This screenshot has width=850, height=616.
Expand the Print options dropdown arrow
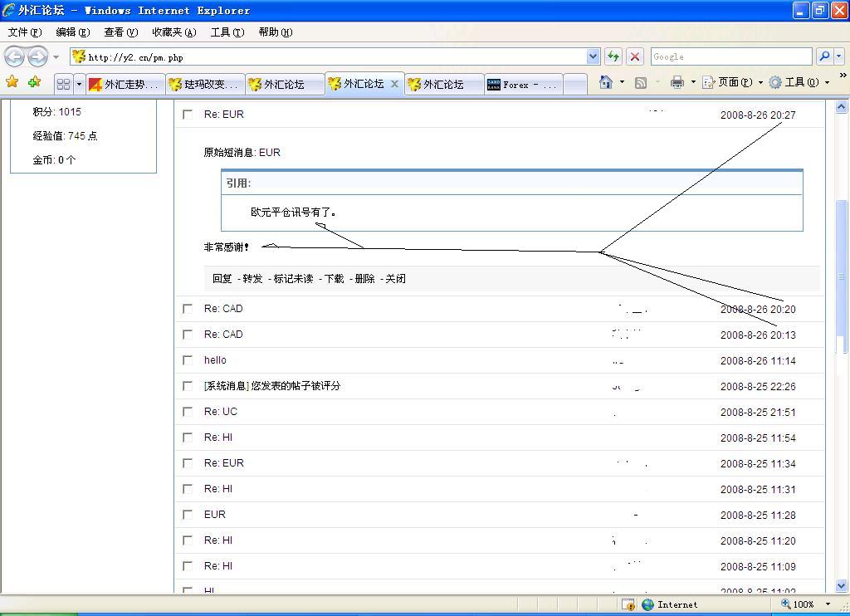click(x=693, y=82)
